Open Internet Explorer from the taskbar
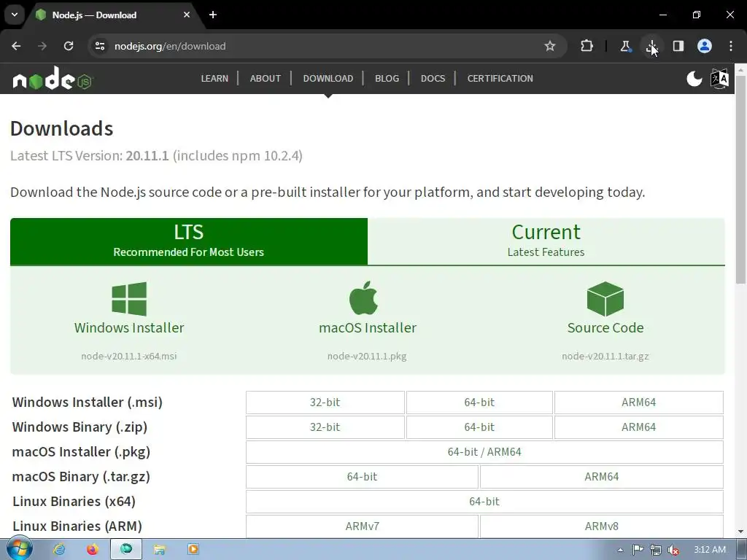Screen dimensions: 747x560 tap(59, 549)
